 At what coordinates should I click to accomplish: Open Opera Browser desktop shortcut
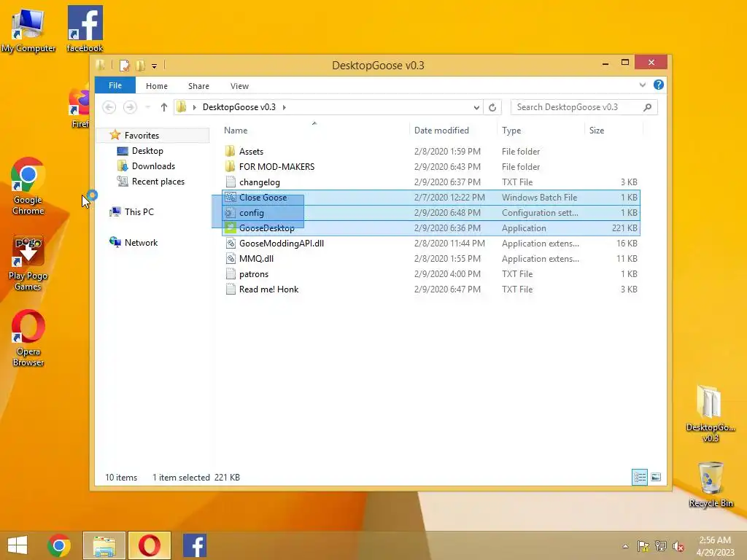[28, 338]
